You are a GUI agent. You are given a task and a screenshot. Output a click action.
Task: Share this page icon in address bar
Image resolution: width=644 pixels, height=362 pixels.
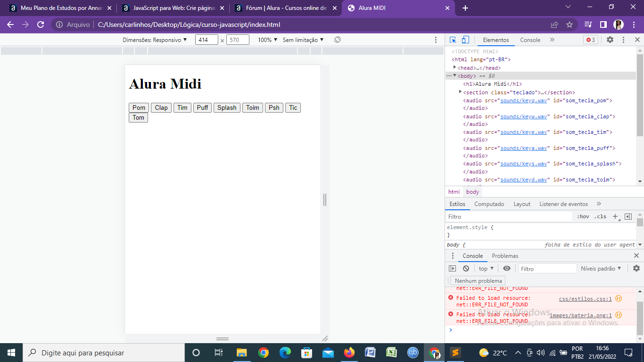[554, 25]
